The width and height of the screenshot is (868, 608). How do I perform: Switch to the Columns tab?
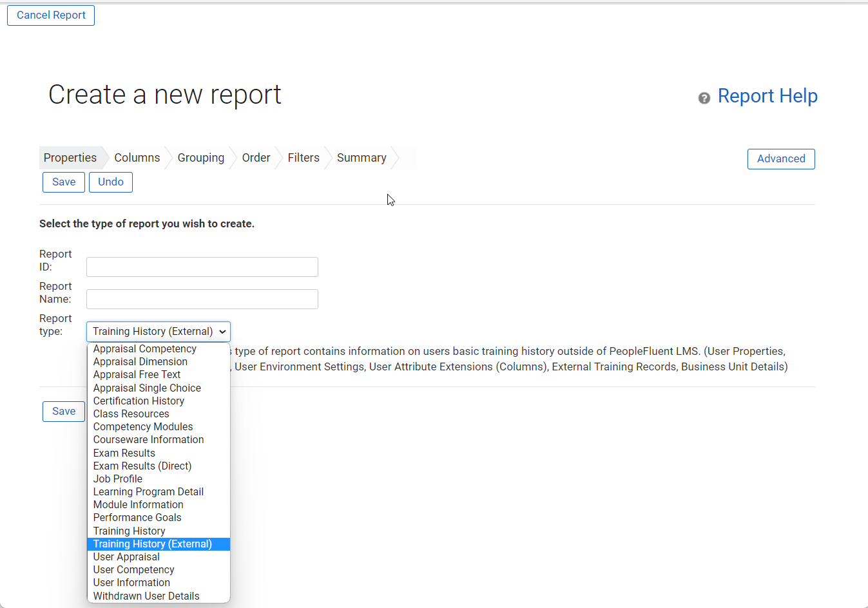pos(137,158)
